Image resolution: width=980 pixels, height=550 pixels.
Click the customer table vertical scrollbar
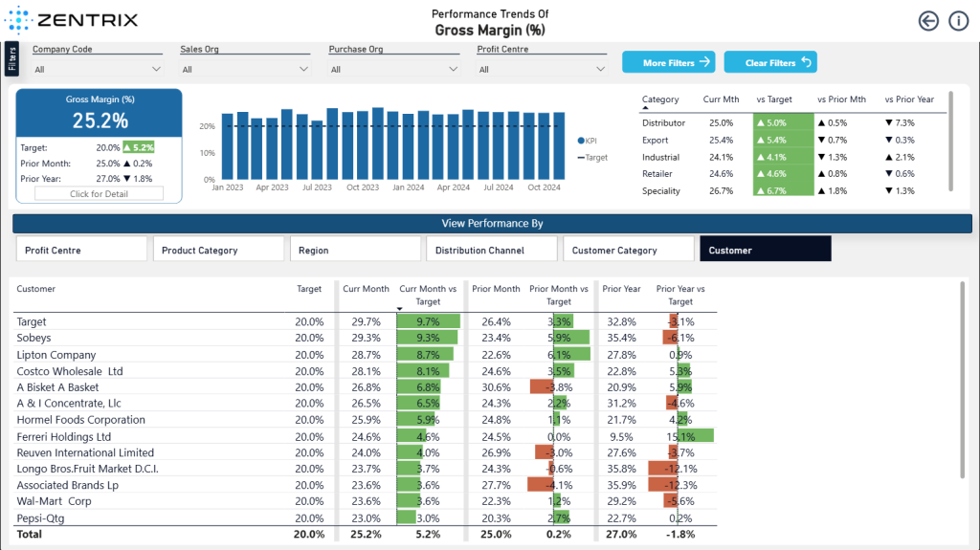point(962,380)
